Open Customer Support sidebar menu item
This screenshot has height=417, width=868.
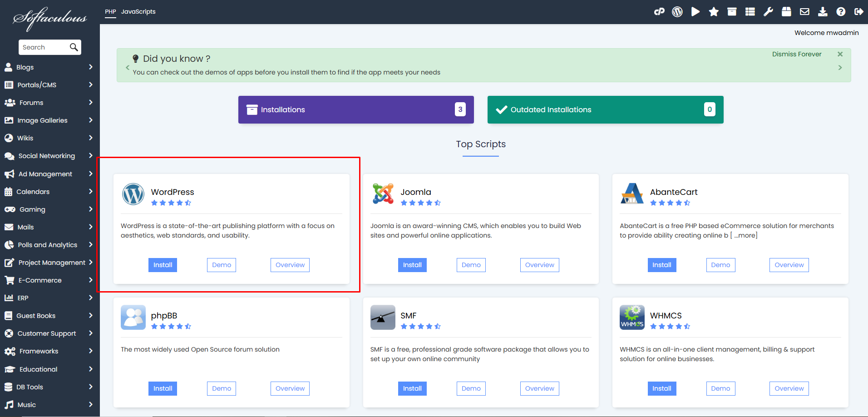(x=49, y=333)
